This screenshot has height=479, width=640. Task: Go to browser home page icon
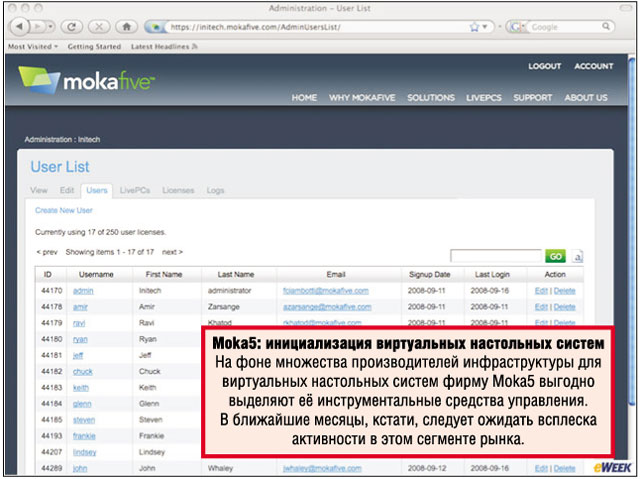point(127,27)
